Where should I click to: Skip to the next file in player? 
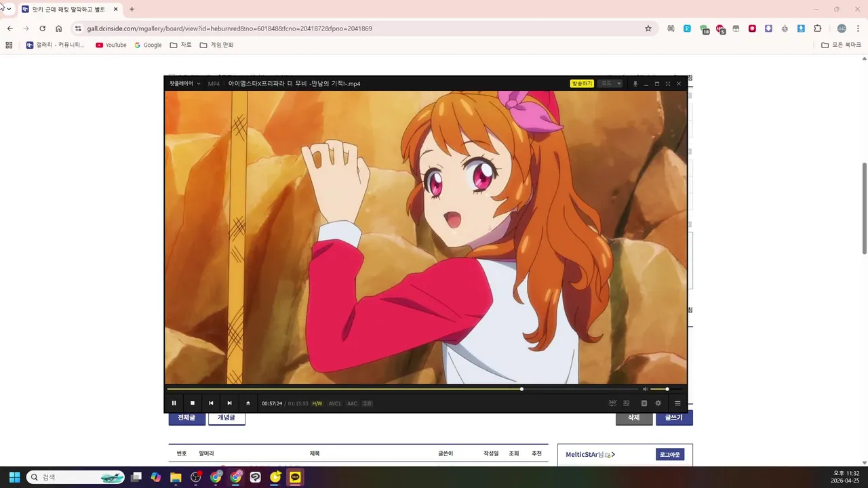(229, 403)
